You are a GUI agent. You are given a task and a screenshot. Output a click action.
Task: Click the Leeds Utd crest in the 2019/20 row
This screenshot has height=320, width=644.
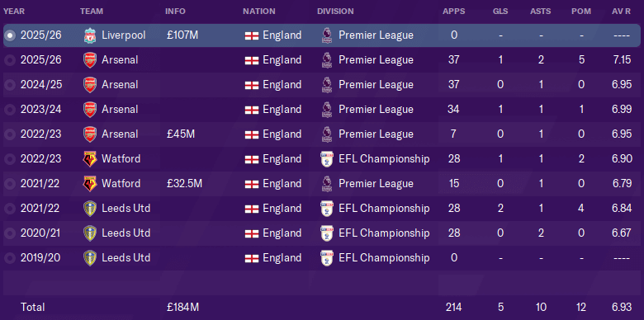(x=89, y=257)
